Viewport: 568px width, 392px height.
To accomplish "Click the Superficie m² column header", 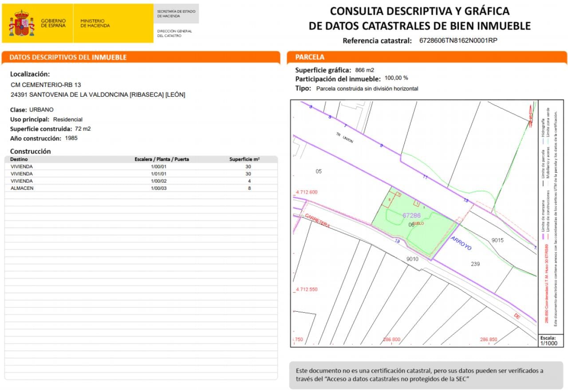I will pos(245,159).
